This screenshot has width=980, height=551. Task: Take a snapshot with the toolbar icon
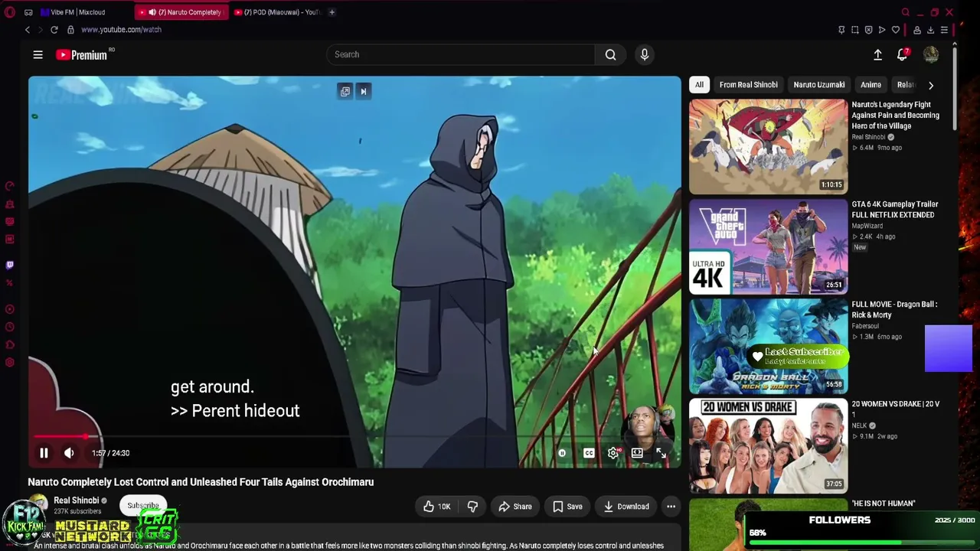coord(855,30)
